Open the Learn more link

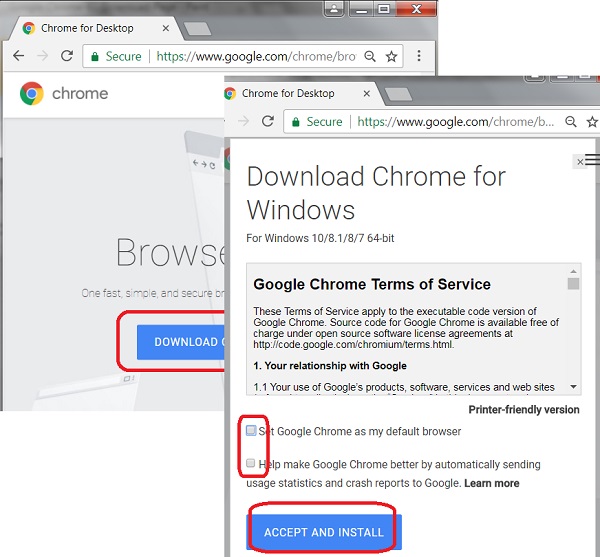click(492, 483)
